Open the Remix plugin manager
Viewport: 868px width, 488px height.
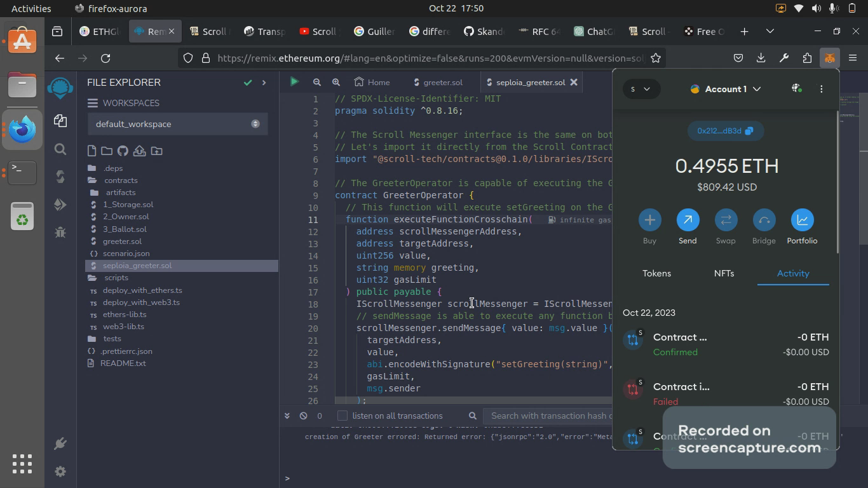coord(60,444)
